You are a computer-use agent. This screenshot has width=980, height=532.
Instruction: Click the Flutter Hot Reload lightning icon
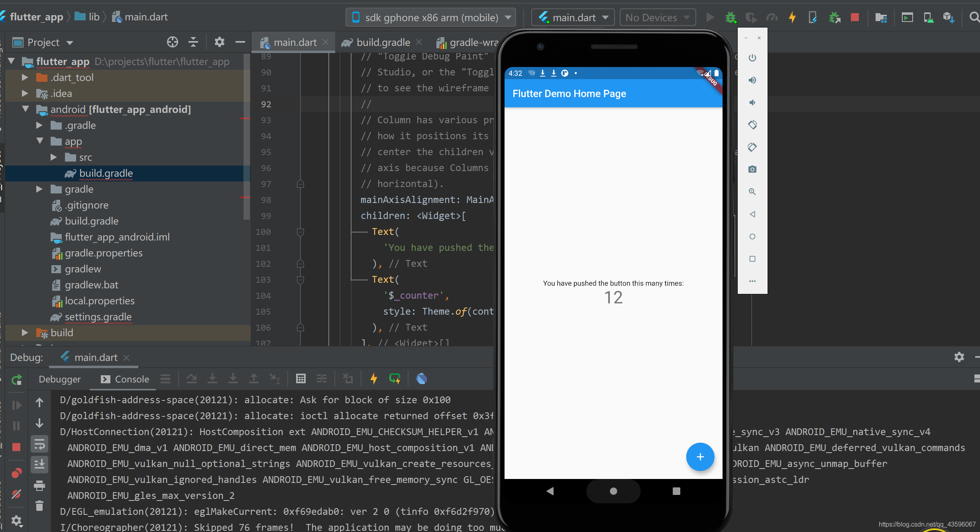pyautogui.click(x=792, y=18)
